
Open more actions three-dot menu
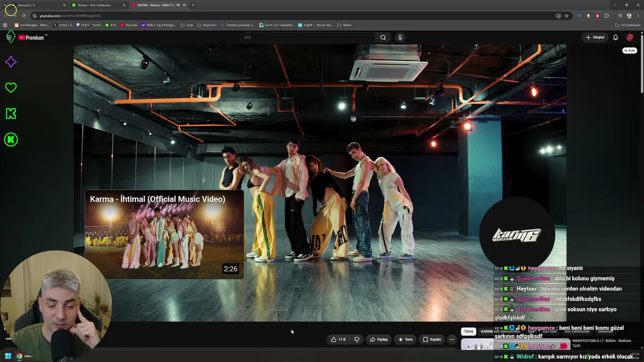[452, 339]
